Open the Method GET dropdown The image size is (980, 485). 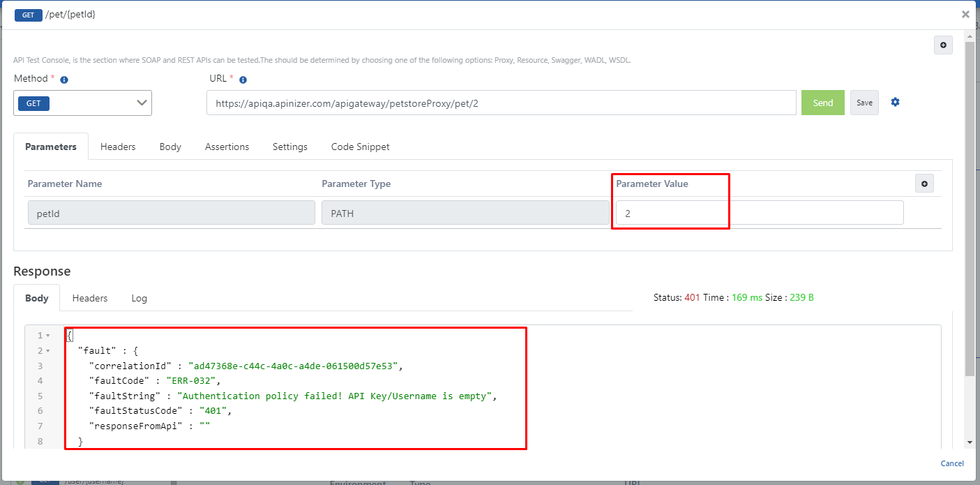tap(83, 103)
